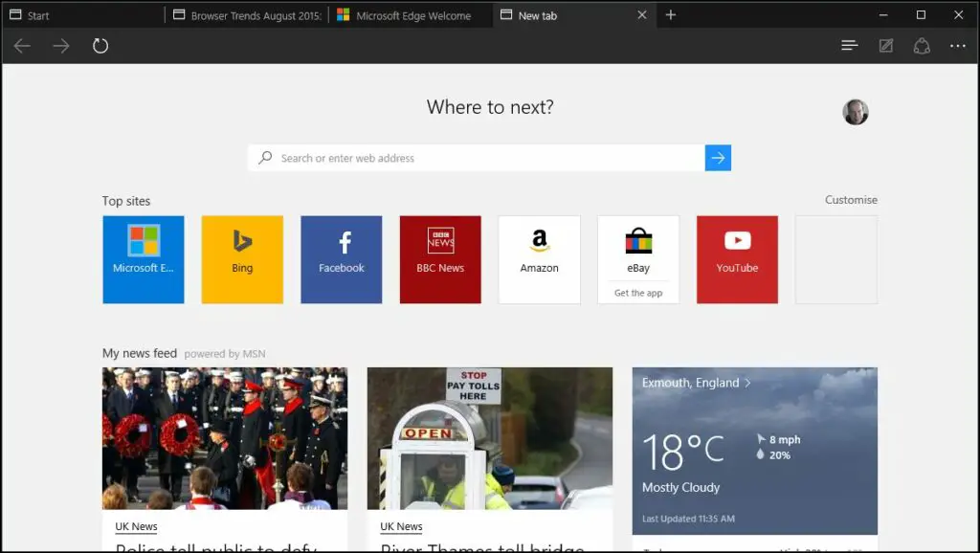The width and height of the screenshot is (980, 553).
Task: Close the New tab tab
Action: pyautogui.click(x=642, y=15)
